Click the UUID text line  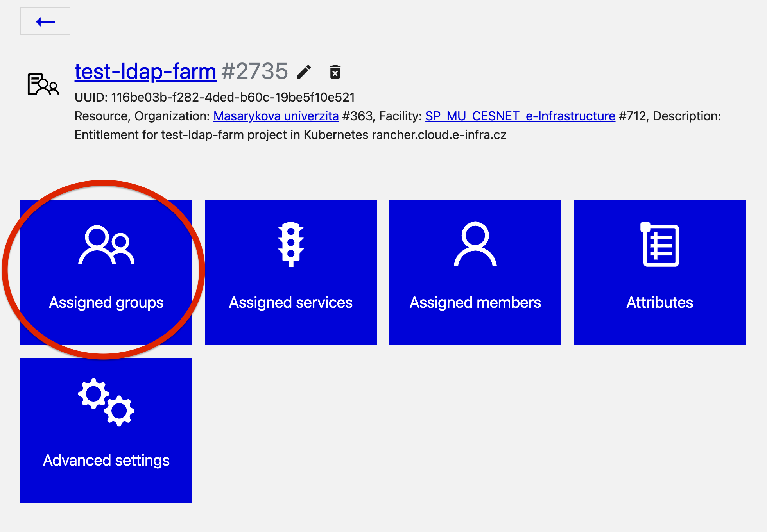(x=215, y=97)
